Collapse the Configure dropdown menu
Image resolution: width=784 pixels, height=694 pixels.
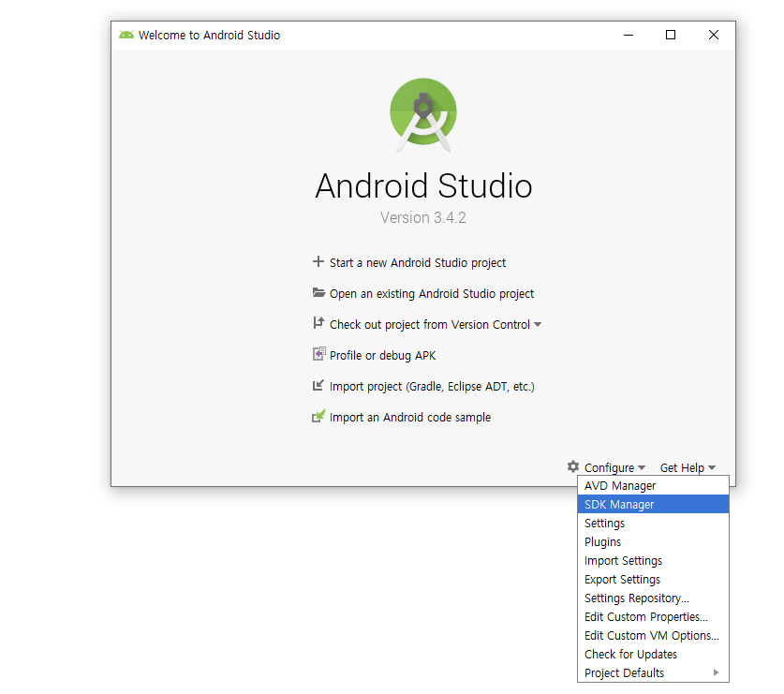[614, 467]
